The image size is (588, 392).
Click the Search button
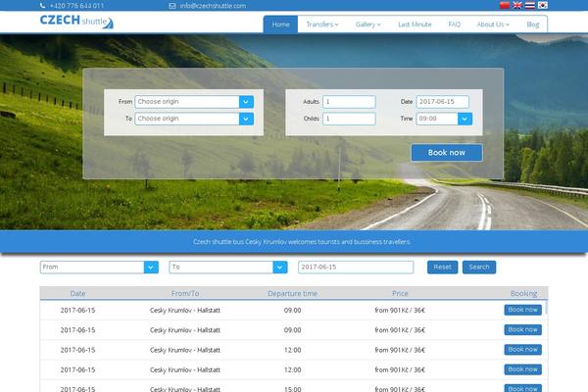(479, 268)
